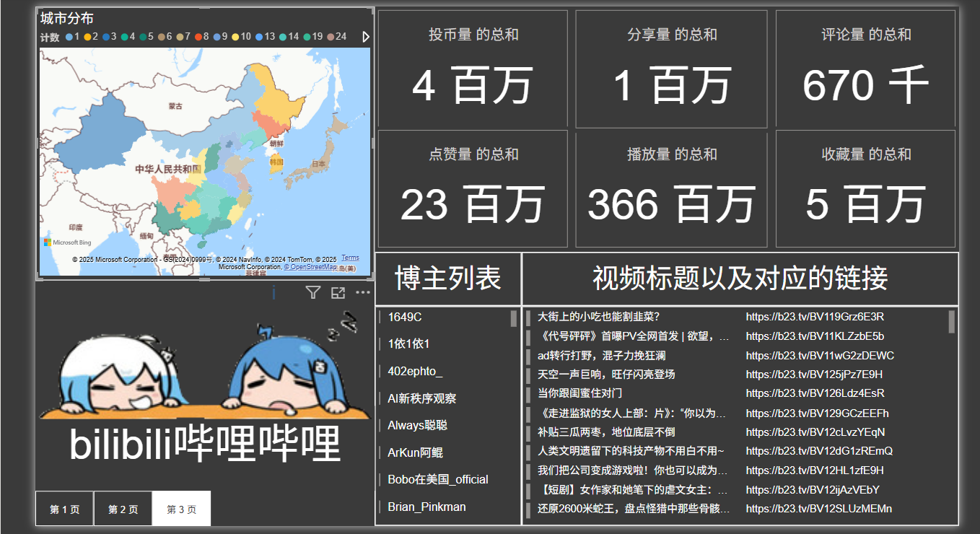Screen dimensions: 980x534
Task: Click the 视频标题以及对应的链接 header
Action: click(740, 279)
